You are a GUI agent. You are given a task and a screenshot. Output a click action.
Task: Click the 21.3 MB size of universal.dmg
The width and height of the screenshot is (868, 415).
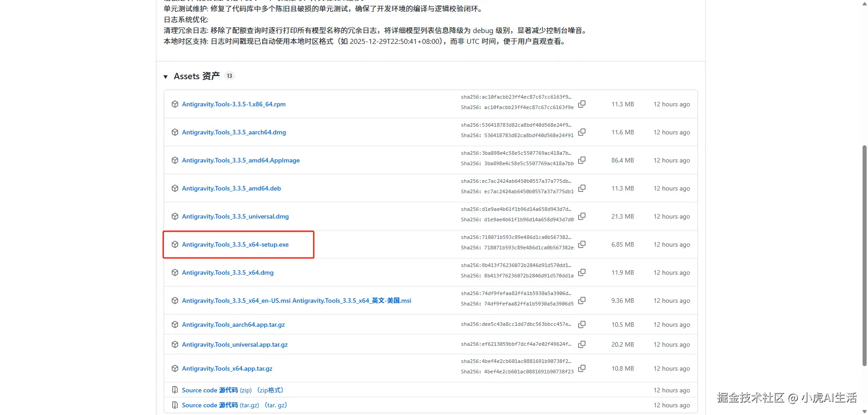tap(623, 216)
